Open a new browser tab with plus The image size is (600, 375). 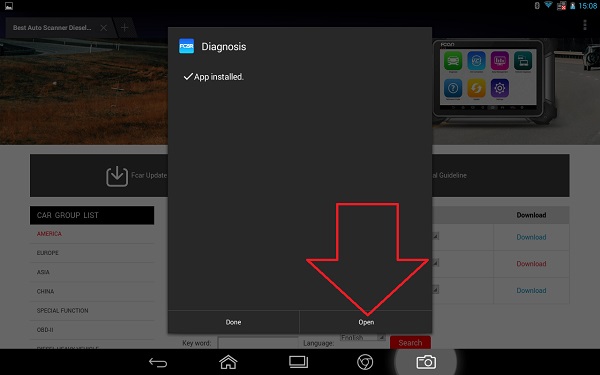click(124, 28)
